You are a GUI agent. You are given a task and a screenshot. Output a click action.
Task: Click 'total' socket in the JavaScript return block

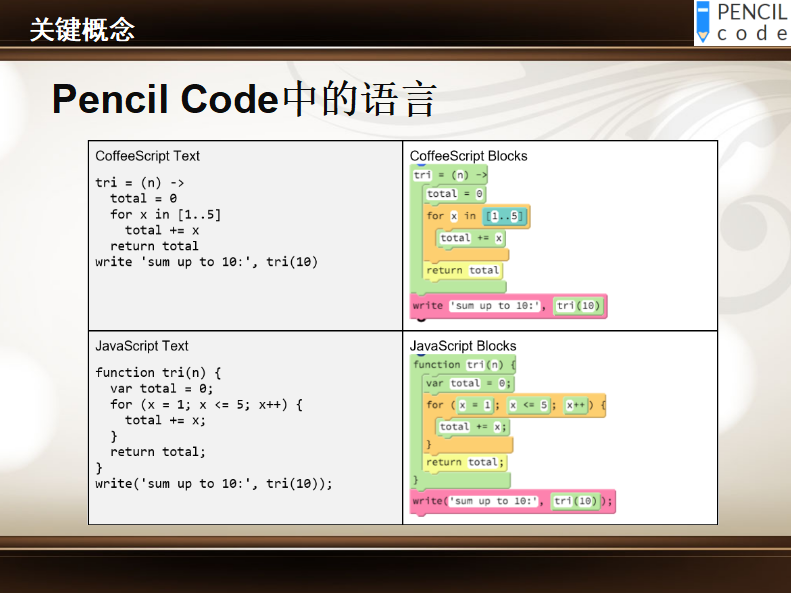482,462
